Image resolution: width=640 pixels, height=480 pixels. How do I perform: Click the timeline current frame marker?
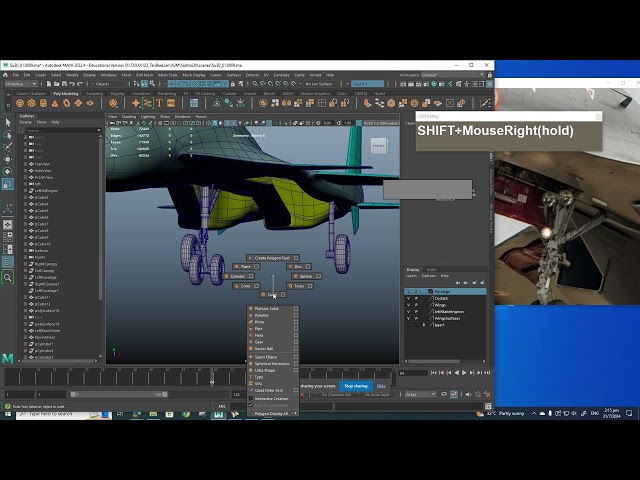point(212,377)
